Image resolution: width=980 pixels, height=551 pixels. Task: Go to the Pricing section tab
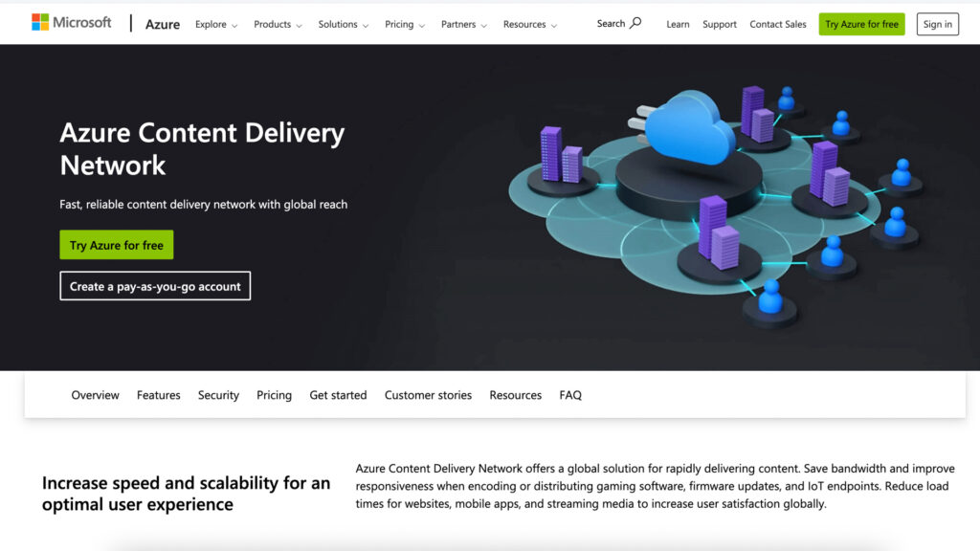[274, 395]
